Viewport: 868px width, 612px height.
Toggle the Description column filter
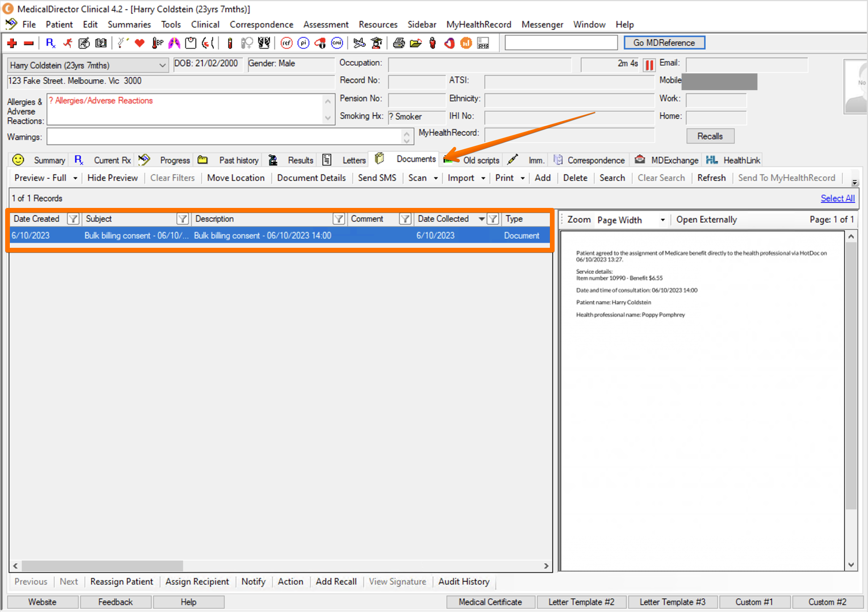(x=339, y=219)
